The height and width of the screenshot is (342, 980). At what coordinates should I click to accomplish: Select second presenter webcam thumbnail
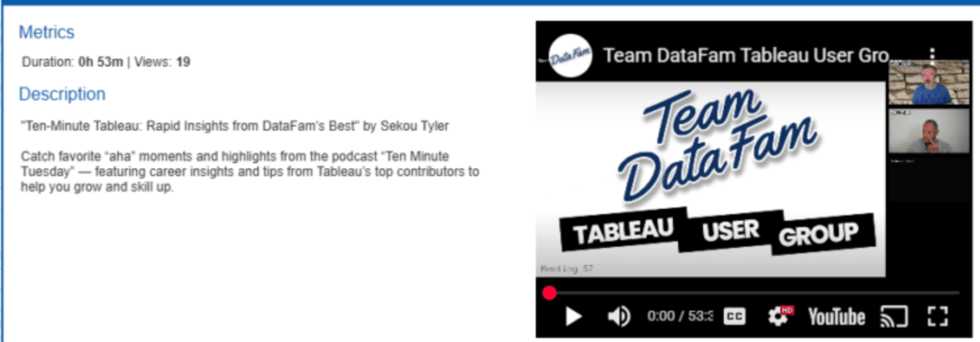(928, 131)
